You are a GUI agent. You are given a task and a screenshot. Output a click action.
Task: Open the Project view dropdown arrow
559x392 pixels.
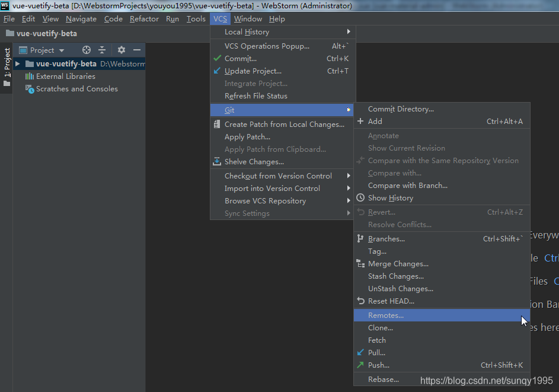[62, 50]
